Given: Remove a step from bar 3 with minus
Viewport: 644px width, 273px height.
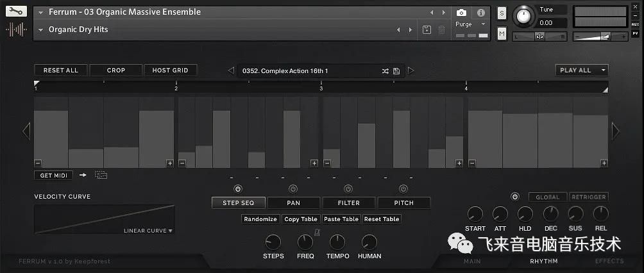Looking at the screenshot, I should [x=327, y=163].
